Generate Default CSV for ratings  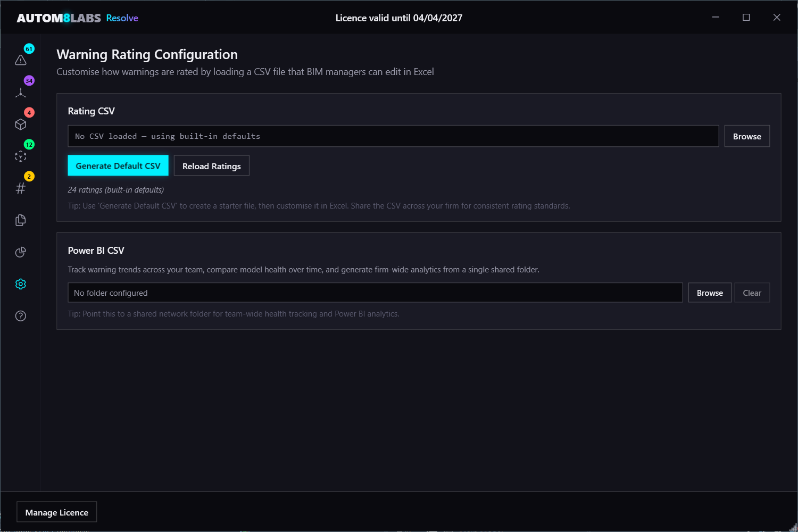118,165
